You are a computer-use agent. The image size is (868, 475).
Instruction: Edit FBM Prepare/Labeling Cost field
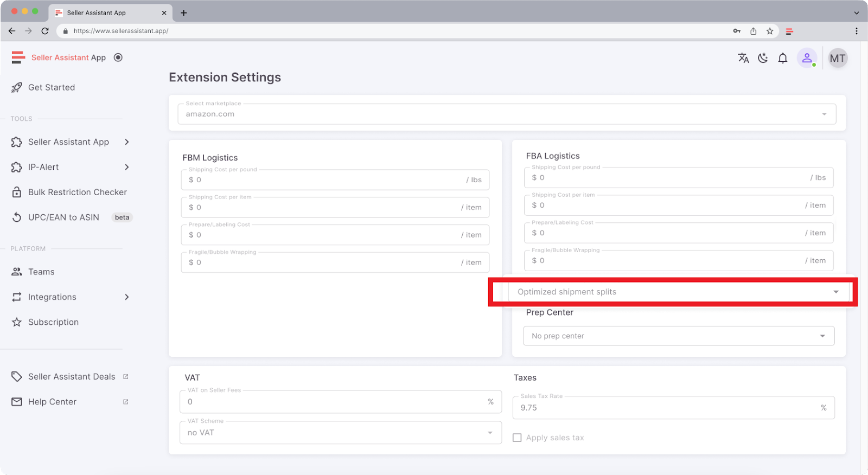(x=335, y=235)
